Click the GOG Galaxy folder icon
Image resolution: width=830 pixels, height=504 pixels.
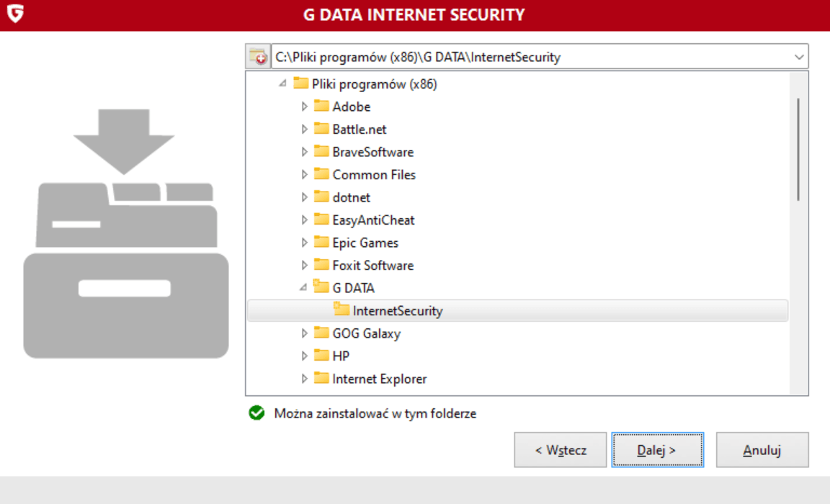pyautogui.click(x=321, y=333)
